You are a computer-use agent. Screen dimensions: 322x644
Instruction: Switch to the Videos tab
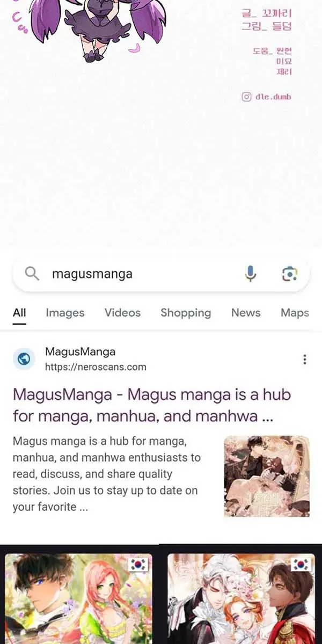[122, 313]
